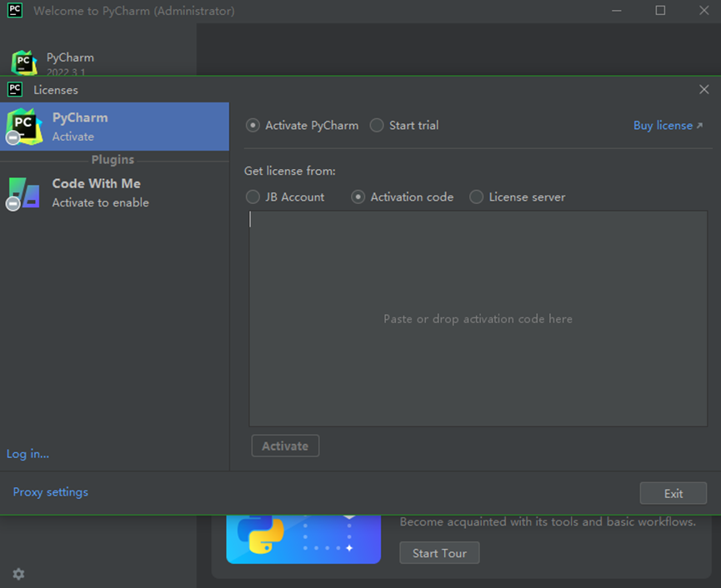Image resolution: width=721 pixels, height=588 pixels.
Task: Maximize the Welcome to PyCharm window
Action: click(660, 11)
